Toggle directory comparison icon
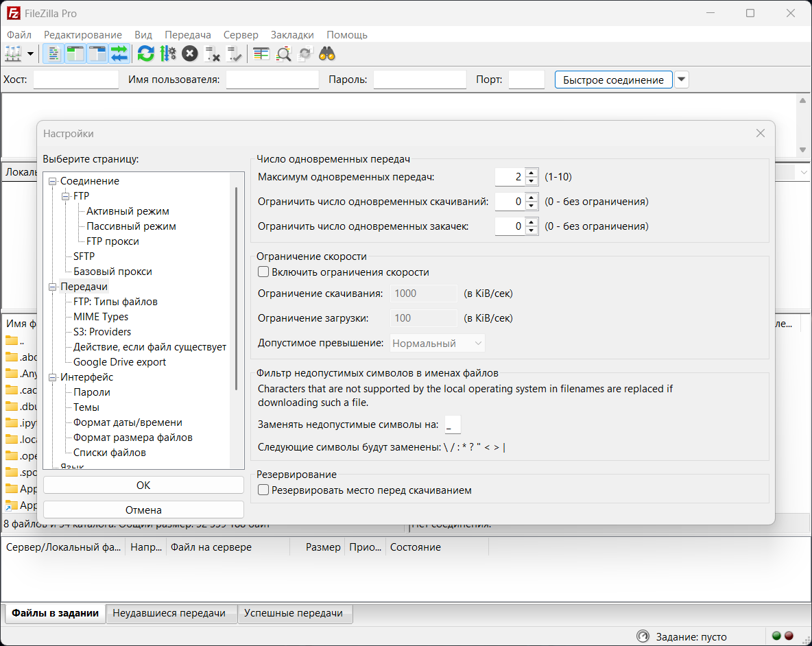 (x=283, y=53)
